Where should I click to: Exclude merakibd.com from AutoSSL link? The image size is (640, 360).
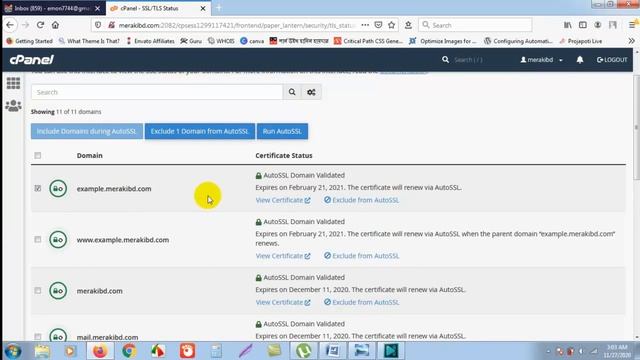pos(362,302)
